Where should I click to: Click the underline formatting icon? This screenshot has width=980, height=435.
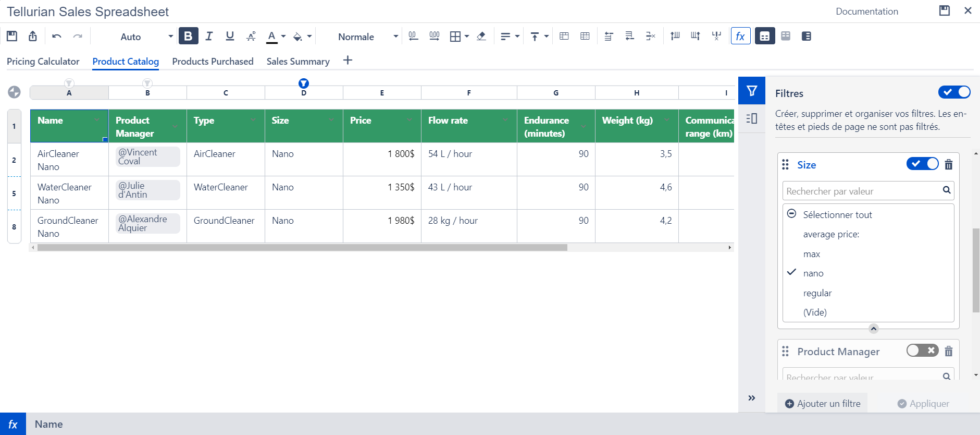230,36
